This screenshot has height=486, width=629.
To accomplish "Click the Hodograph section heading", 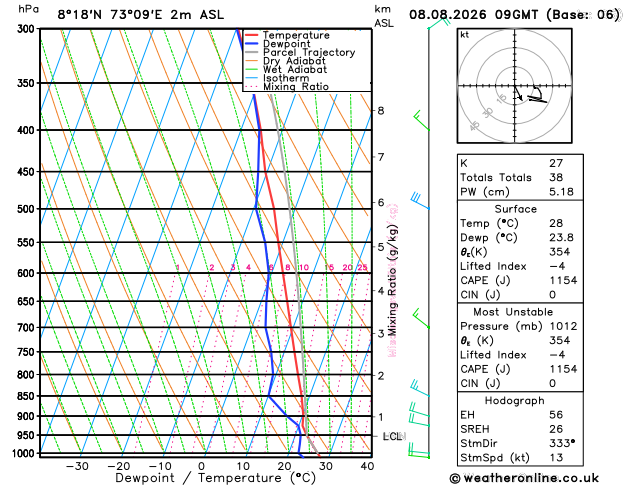I will coord(515,401).
